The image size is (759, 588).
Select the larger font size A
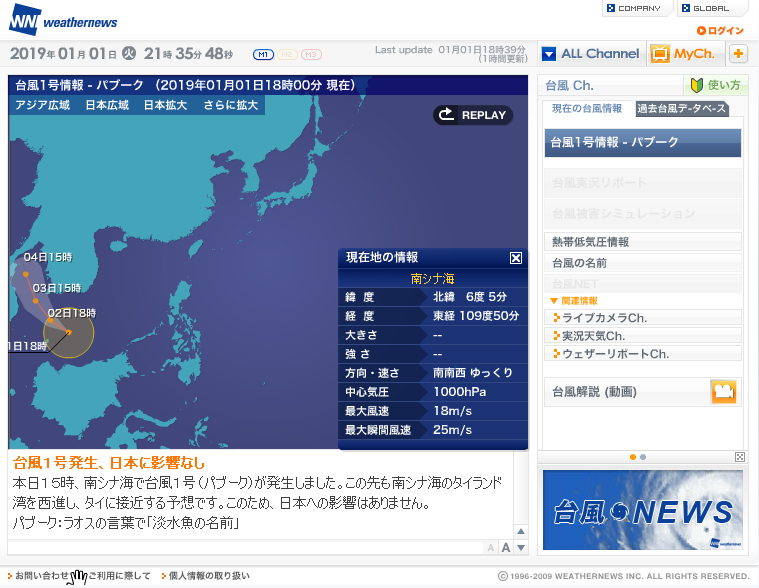506,547
